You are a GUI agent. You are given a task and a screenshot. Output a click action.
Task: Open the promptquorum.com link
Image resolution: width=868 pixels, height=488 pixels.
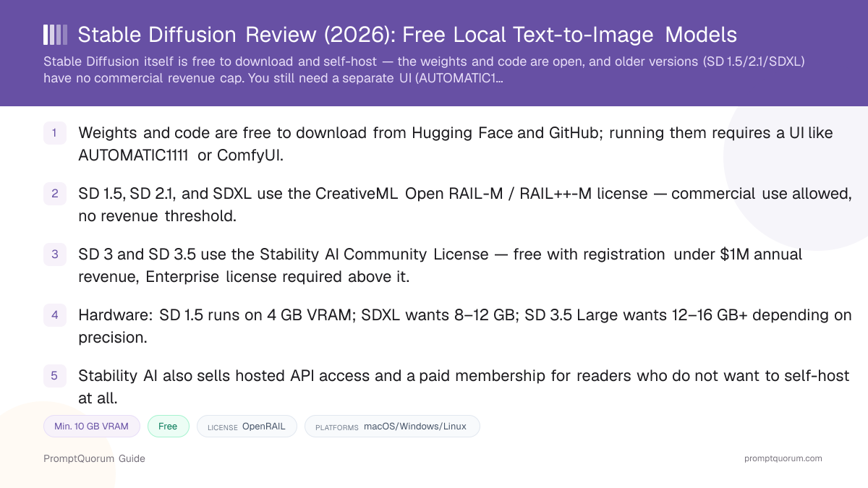783,458
